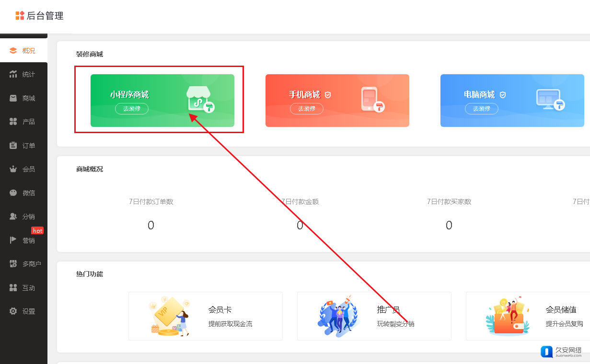This screenshot has height=364, width=590.
Task: Open the 营销 marketing flag icon
Action: (x=13, y=240)
